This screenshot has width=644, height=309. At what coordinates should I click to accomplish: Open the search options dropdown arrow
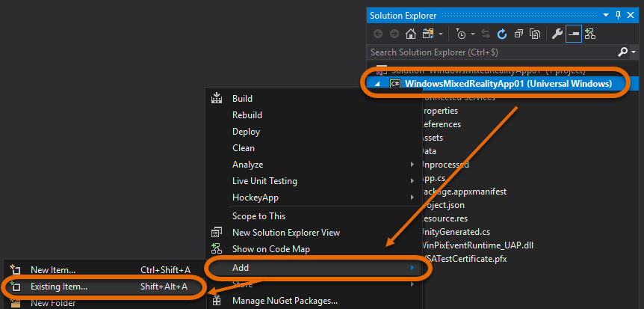click(633, 52)
